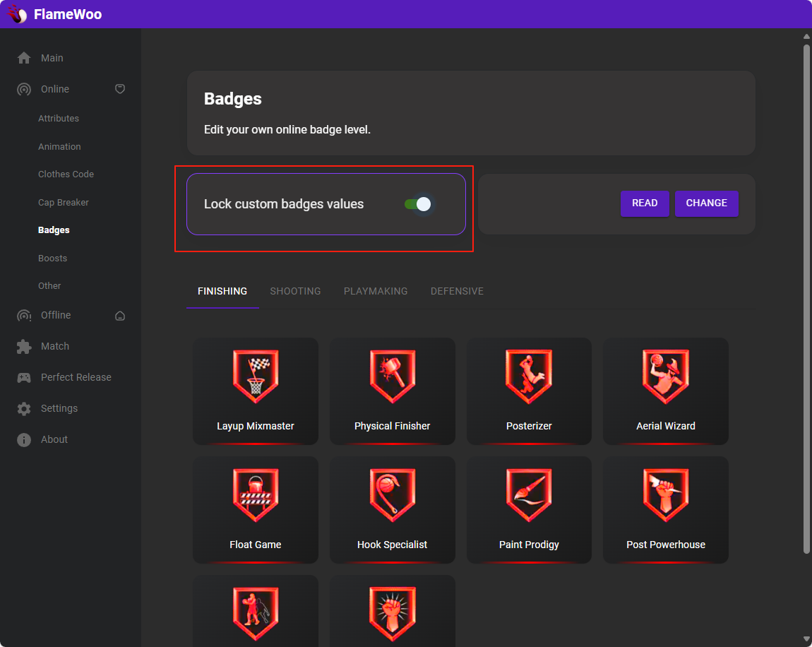Click the CHANGE button
This screenshot has width=812, height=647.
click(x=706, y=203)
